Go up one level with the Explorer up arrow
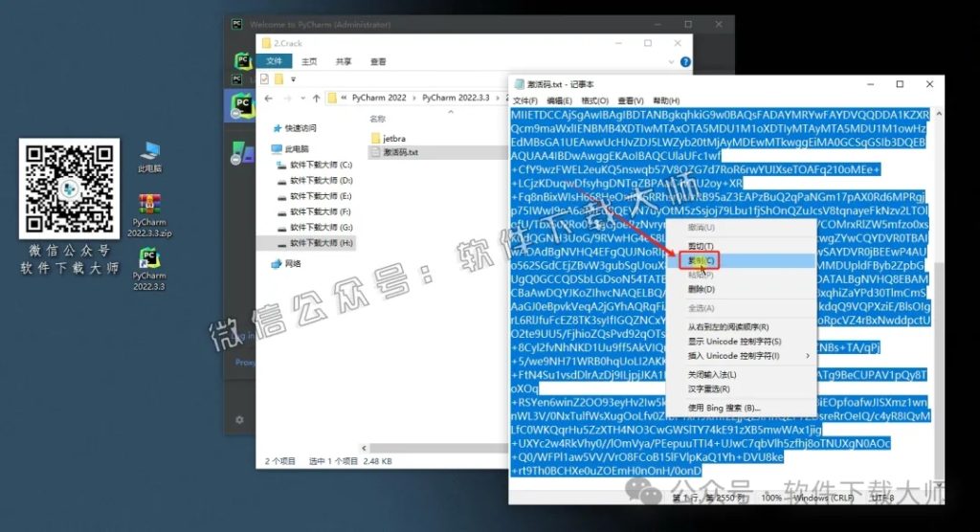This screenshot has height=532, width=980. 316,99
